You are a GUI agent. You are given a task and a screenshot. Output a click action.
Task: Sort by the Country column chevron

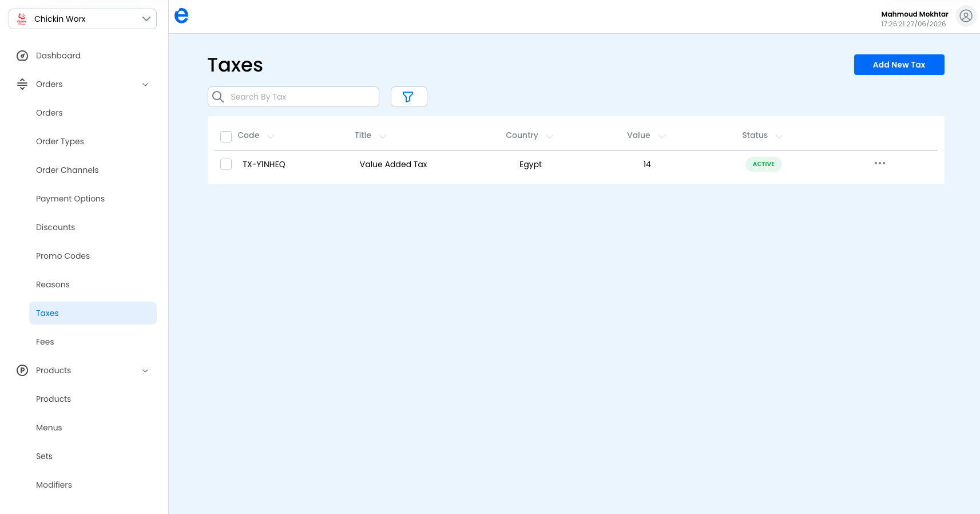click(x=550, y=136)
